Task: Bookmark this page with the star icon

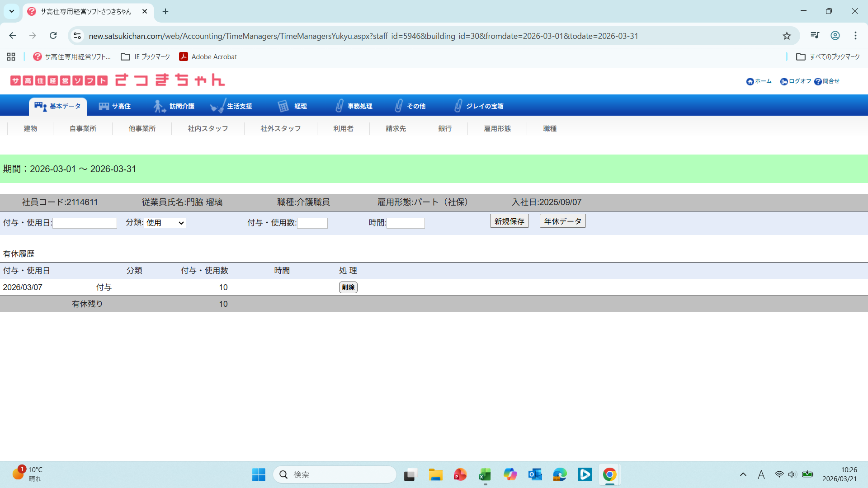Action: [787, 36]
